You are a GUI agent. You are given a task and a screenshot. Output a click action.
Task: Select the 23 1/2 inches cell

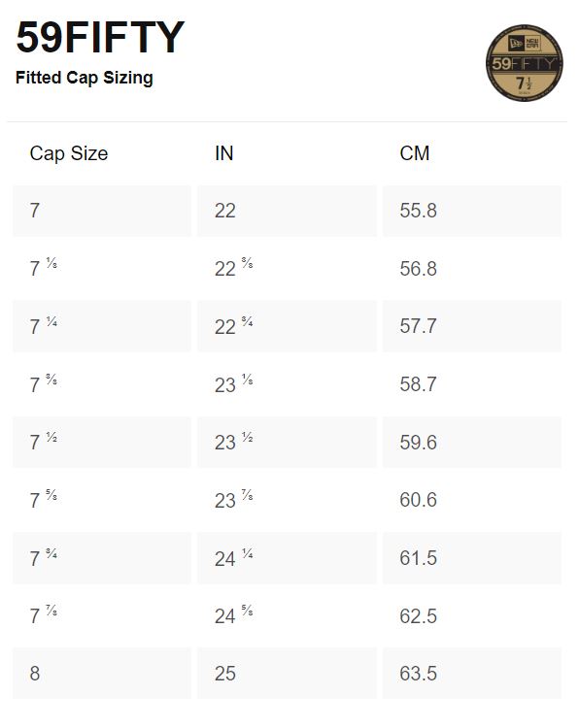[287, 442]
